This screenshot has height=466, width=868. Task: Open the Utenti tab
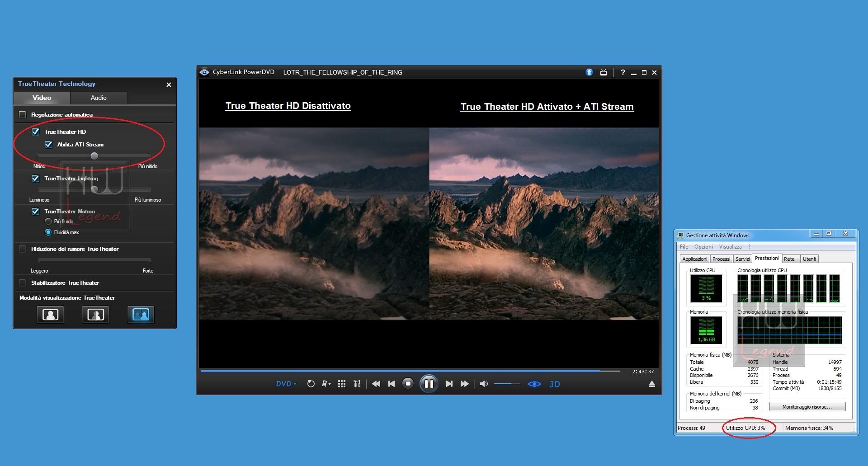(x=809, y=259)
